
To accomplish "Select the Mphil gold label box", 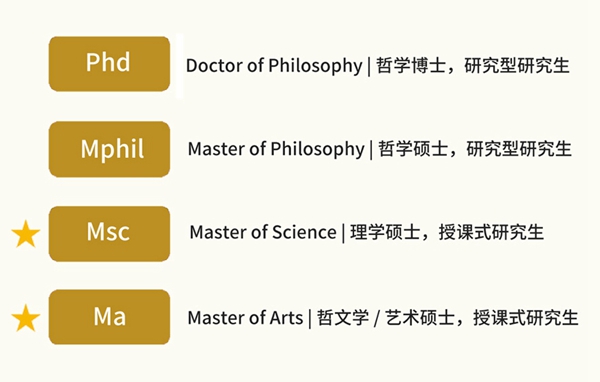I will point(109,149).
